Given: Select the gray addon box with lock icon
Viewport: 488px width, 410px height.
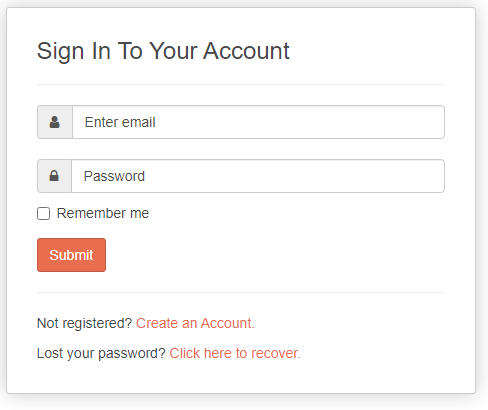Looking at the screenshot, I should pyautogui.click(x=54, y=176).
